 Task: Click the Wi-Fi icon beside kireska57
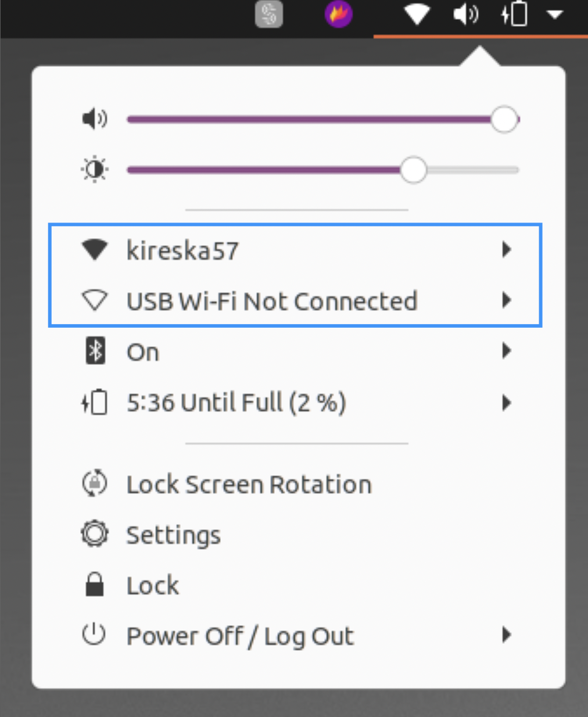[x=95, y=250]
